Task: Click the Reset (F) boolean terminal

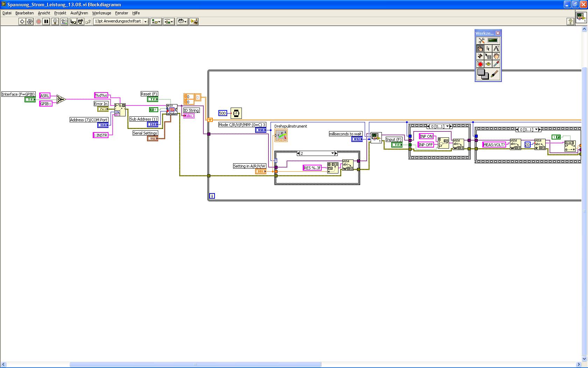Action: click(x=153, y=99)
